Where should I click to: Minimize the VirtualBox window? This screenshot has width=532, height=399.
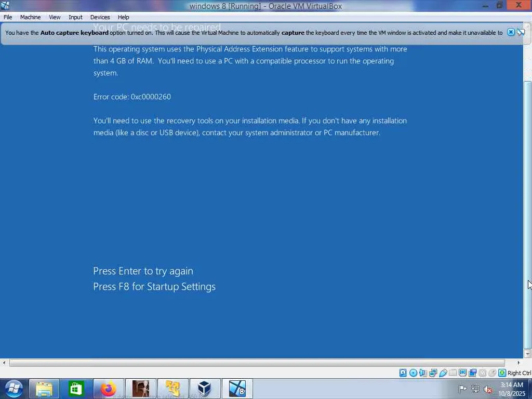point(486,5)
